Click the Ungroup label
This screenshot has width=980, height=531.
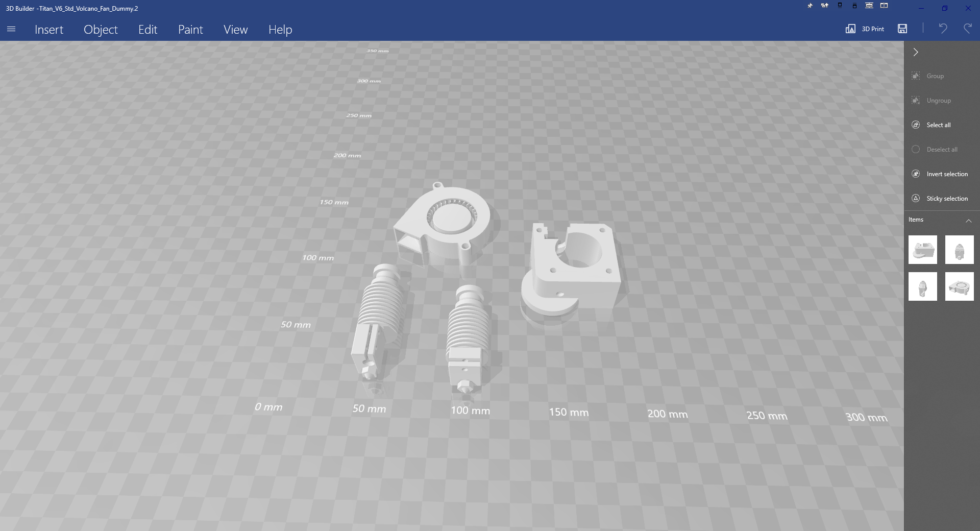pyautogui.click(x=939, y=101)
